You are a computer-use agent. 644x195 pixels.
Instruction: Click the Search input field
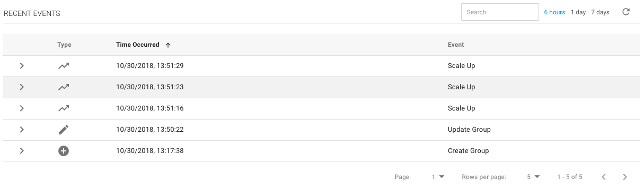pyautogui.click(x=500, y=12)
